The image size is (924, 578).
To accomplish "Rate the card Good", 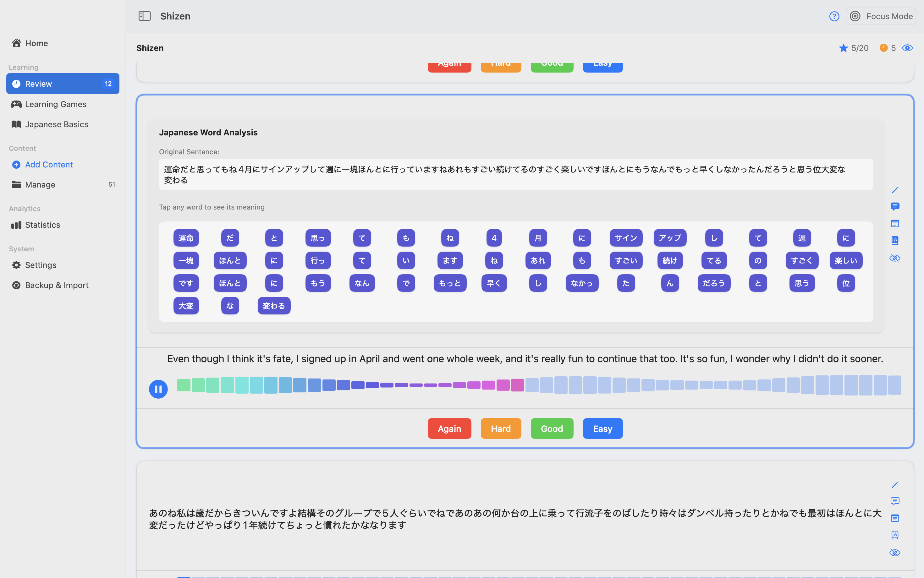I will [552, 428].
